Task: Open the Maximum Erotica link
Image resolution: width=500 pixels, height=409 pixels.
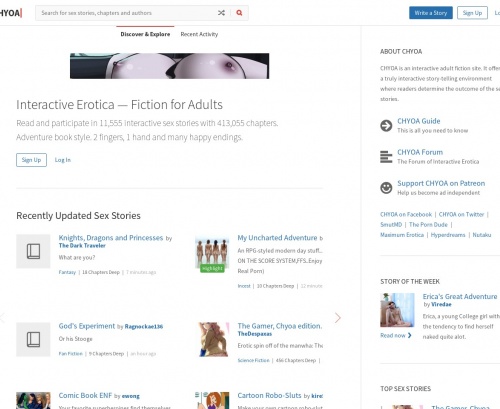Action: (402, 235)
